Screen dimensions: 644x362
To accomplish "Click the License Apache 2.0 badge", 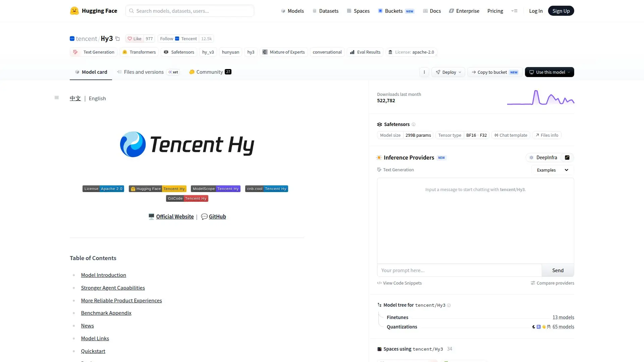I will pos(103,189).
